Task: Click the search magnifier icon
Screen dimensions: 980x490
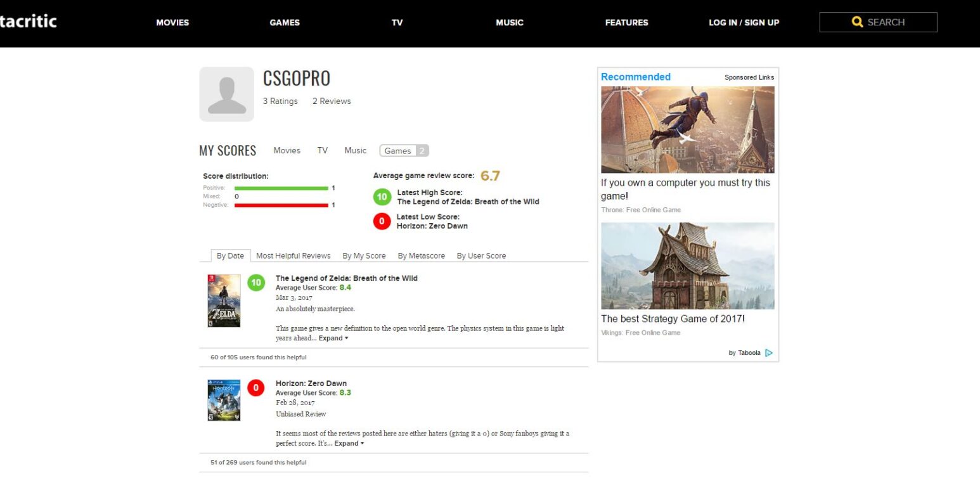Action: point(858,22)
